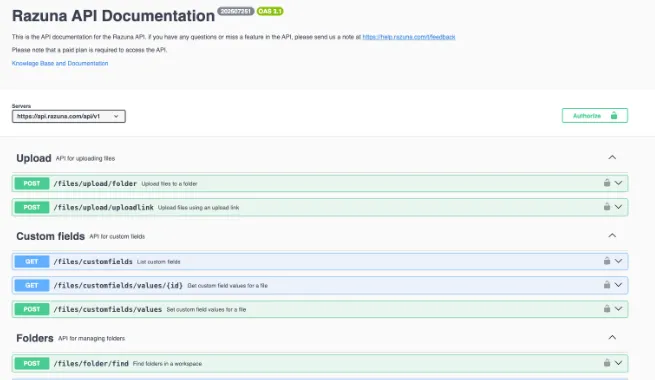The image size is (655, 380).
Task: Click the /files/customfields/values/{id} path text
Action: point(118,285)
